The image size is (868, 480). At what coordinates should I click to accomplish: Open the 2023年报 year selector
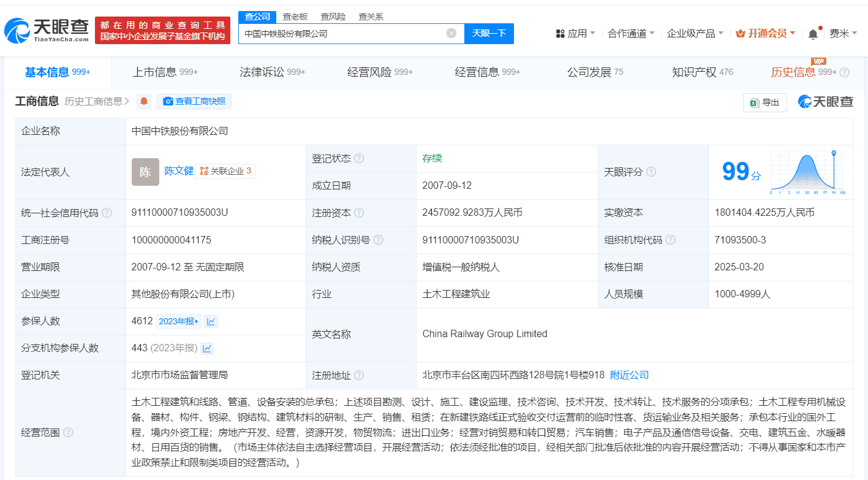pos(179,321)
